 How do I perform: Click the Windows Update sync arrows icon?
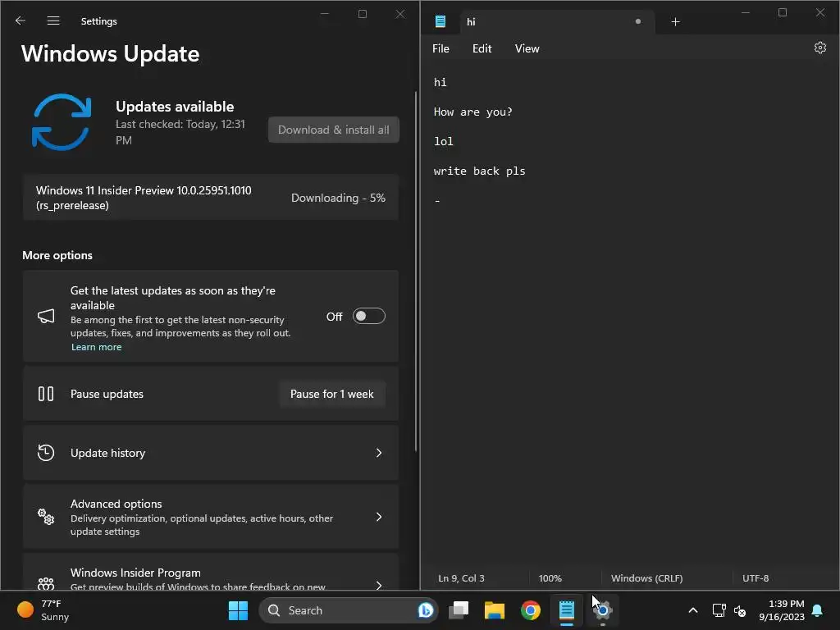click(x=62, y=122)
